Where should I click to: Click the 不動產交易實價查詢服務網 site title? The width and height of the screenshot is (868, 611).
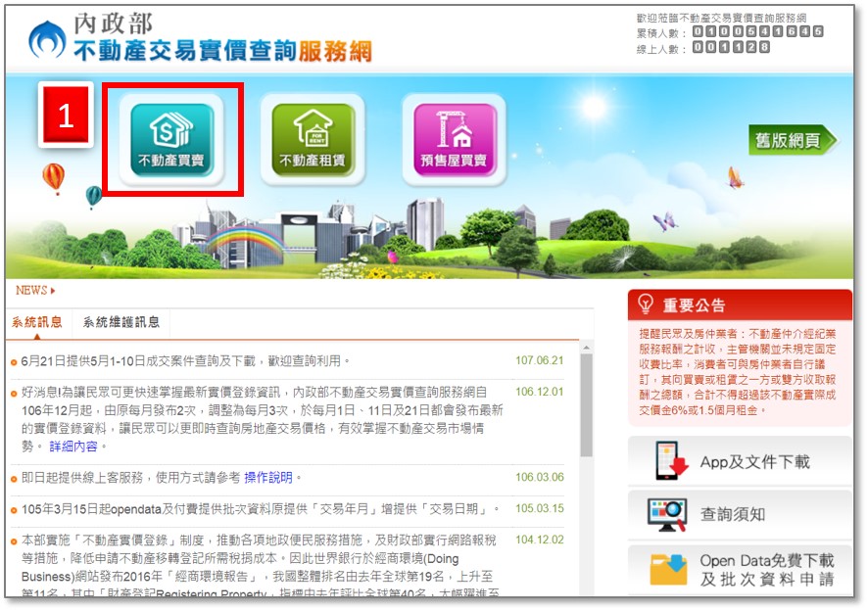(222, 51)
